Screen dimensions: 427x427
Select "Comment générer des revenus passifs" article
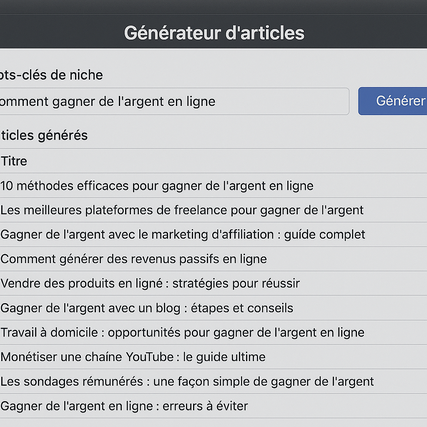[213, 259]
